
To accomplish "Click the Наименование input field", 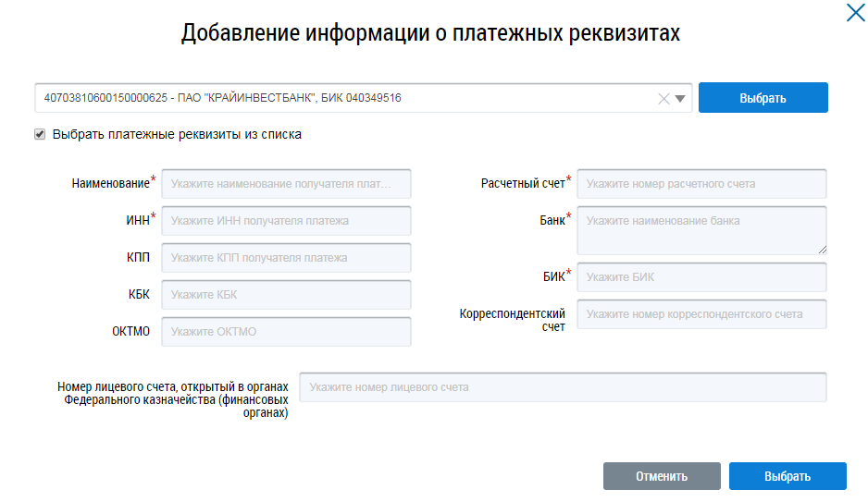I will click(x=286, y=184).
